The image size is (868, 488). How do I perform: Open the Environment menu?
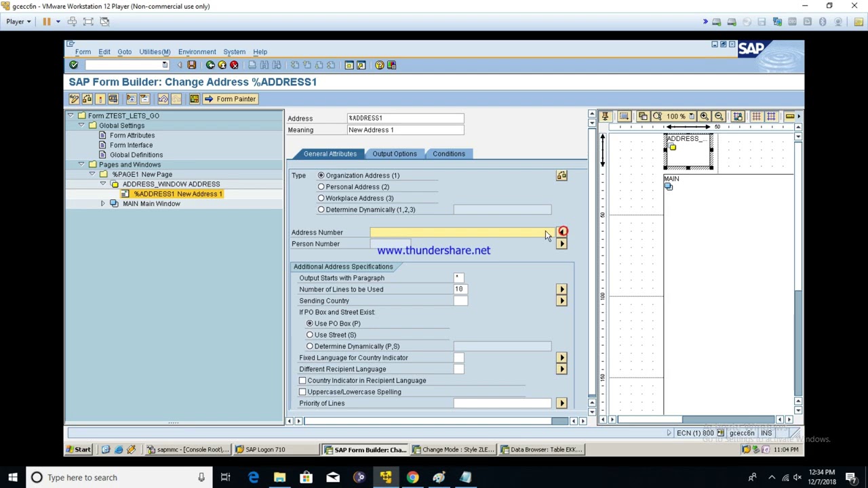click(197, 52)
